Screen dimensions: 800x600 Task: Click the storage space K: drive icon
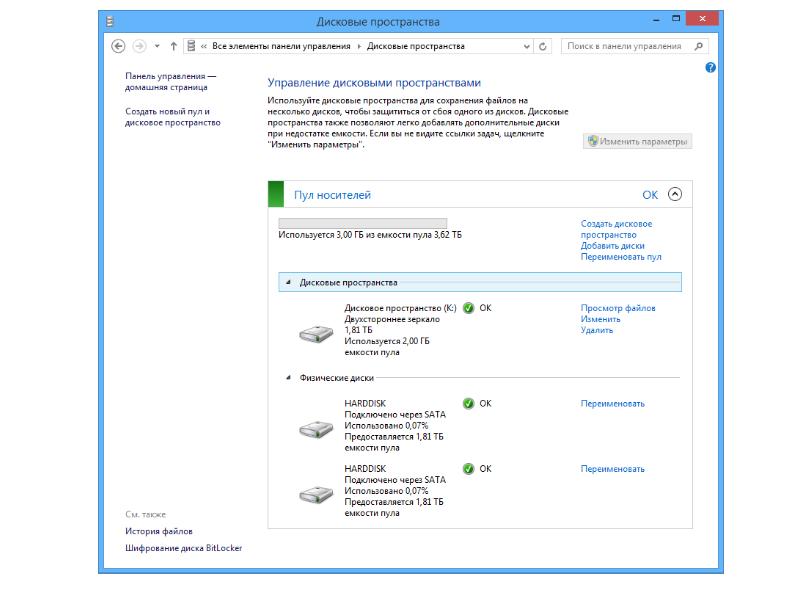[316, 334]
